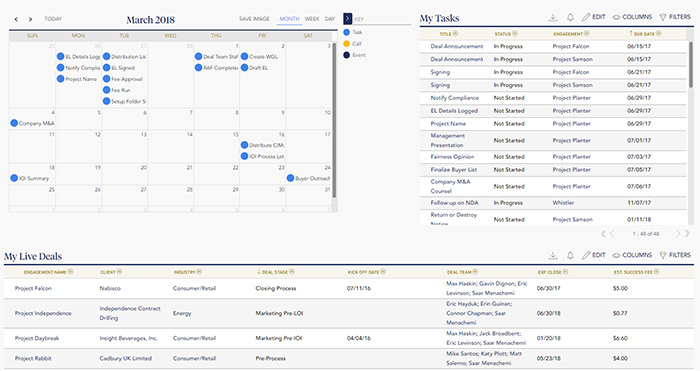Image resolution: width=700 pixels, height=371 pixels.
Task: Toggle the Task key color dot
Action: point(346,32)
